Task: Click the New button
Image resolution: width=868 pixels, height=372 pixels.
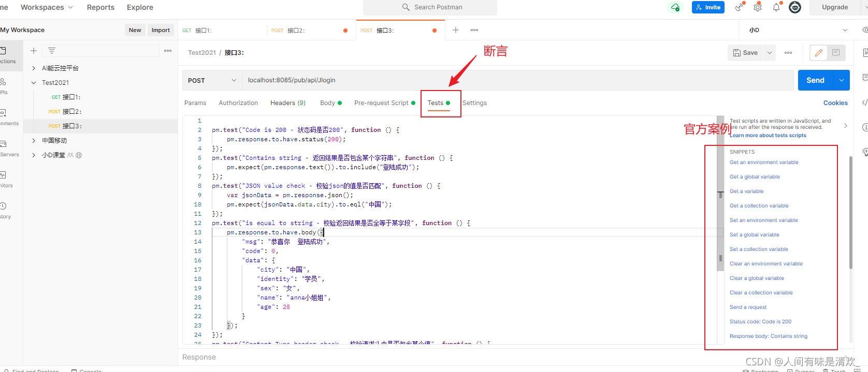Action: pos(135,30)
